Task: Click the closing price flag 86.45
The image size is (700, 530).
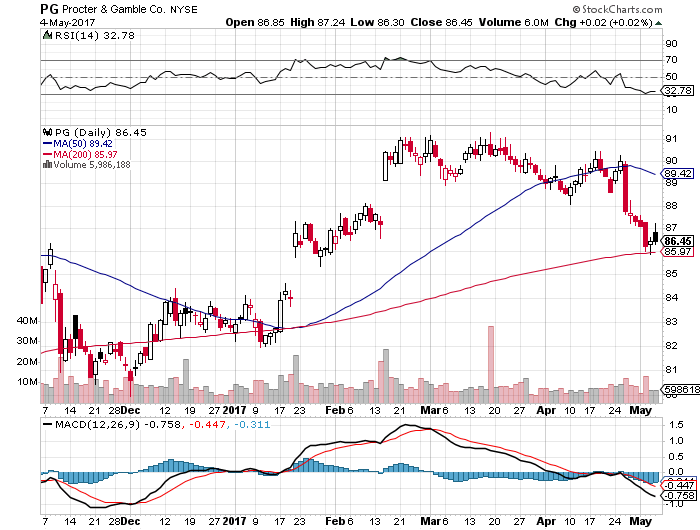Action: click(x=678, y=241)
